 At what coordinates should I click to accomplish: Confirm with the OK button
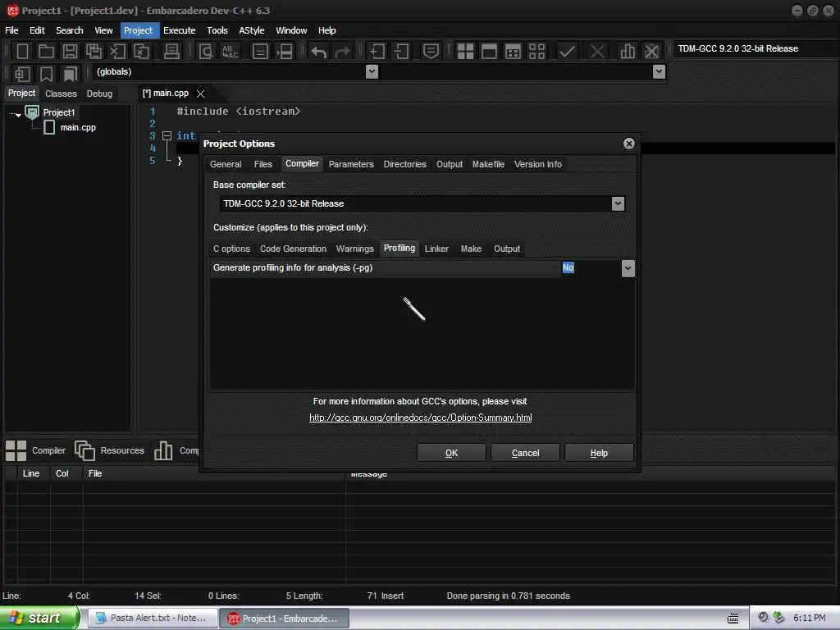coord(451,453)
